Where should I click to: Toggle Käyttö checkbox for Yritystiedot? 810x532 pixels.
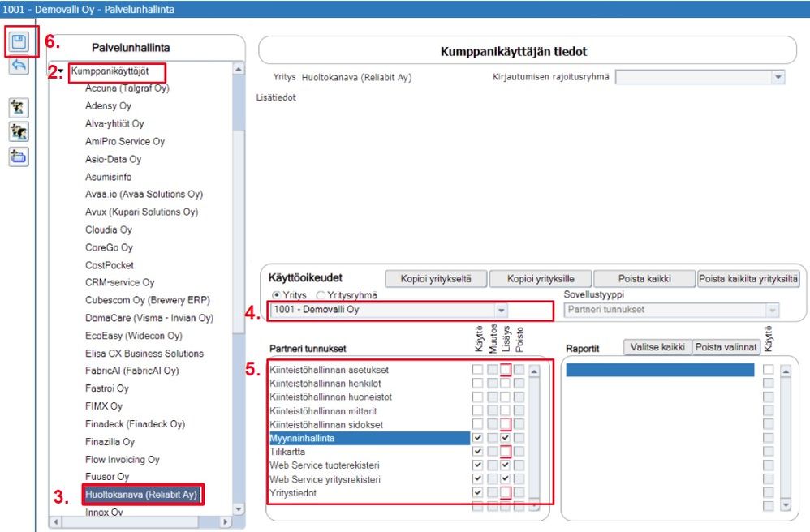point(477,493)
